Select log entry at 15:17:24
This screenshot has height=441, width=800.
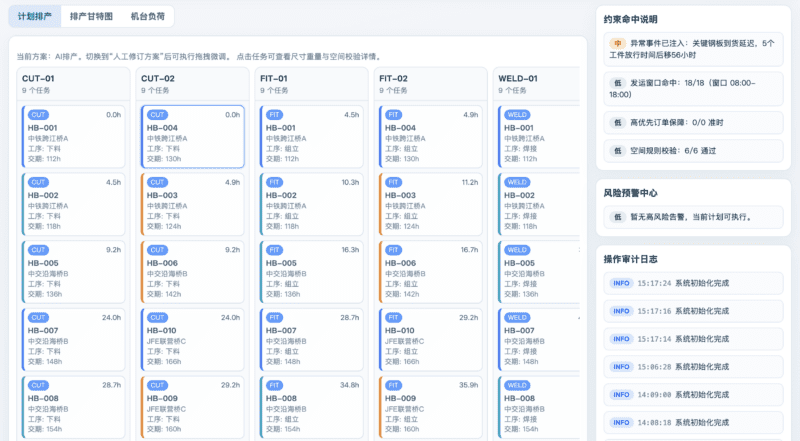pyautogui.click(x=693, y=283)
